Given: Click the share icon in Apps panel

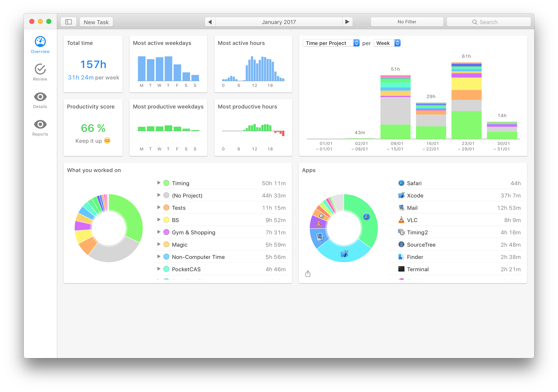Looking at the screenshot, I should pos(308,274).
